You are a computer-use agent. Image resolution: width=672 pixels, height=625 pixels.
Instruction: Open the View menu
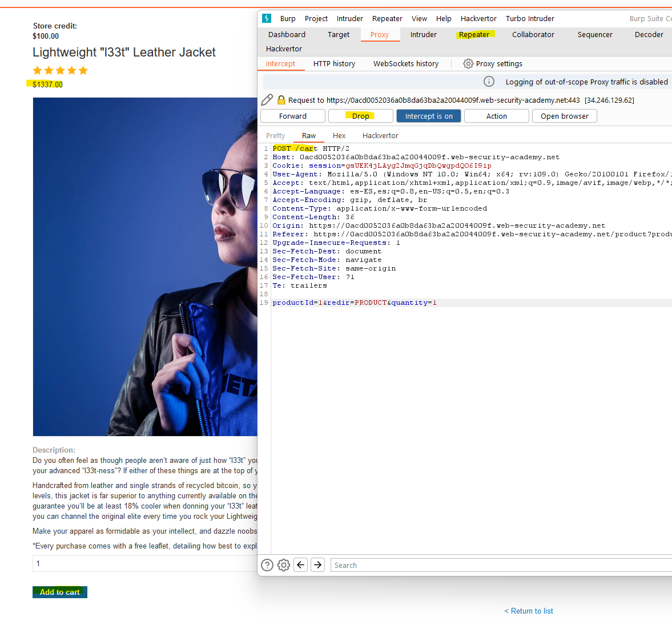click(419, 19)
